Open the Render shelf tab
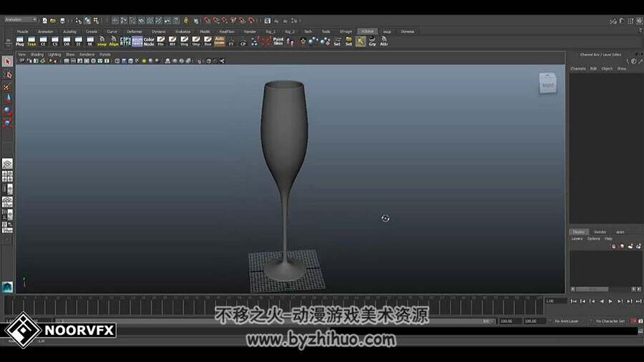 tap(250, 31)
